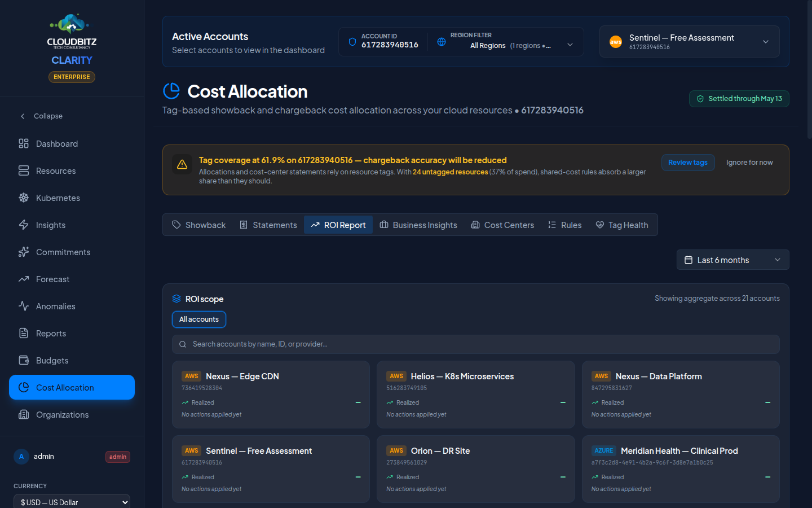
Task: Open the Statements tab
Action: tap(268, 225)
